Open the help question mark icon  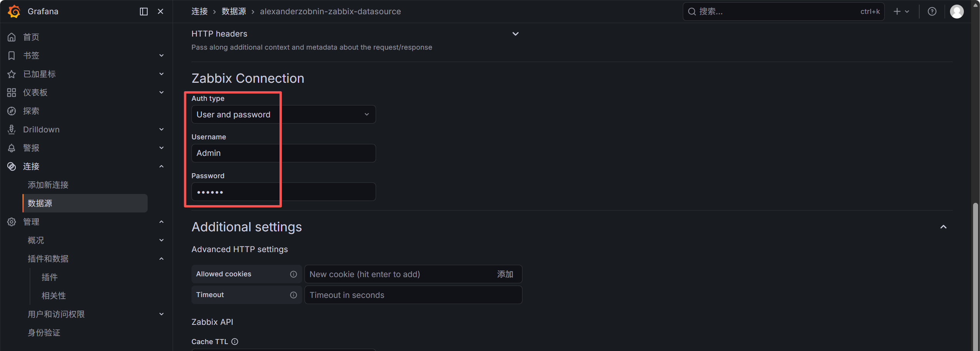tap(932, 12)
